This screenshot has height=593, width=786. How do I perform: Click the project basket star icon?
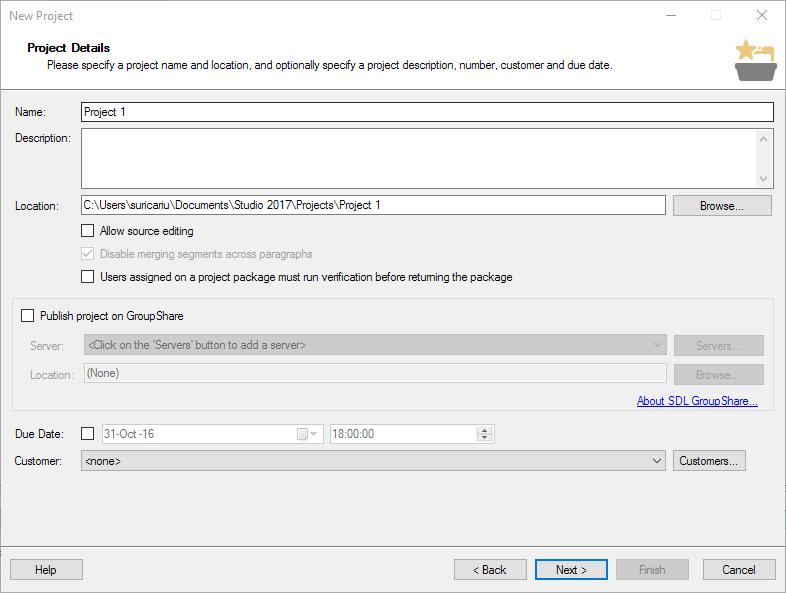coord(755,60)
